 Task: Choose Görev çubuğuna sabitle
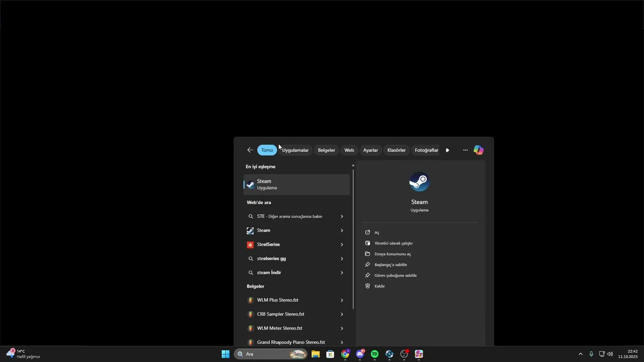coord(395,276)
